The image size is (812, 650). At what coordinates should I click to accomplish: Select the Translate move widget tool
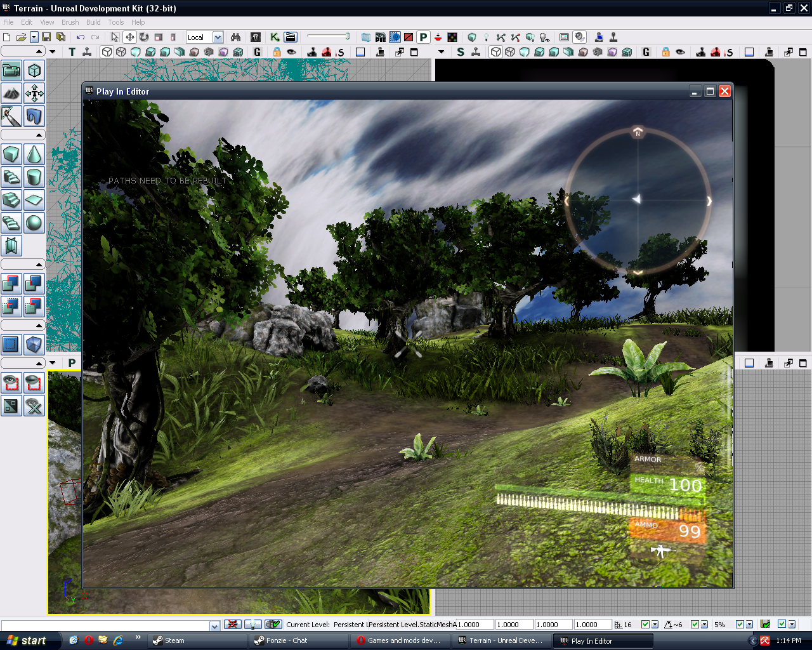click(x=129, y=37)
